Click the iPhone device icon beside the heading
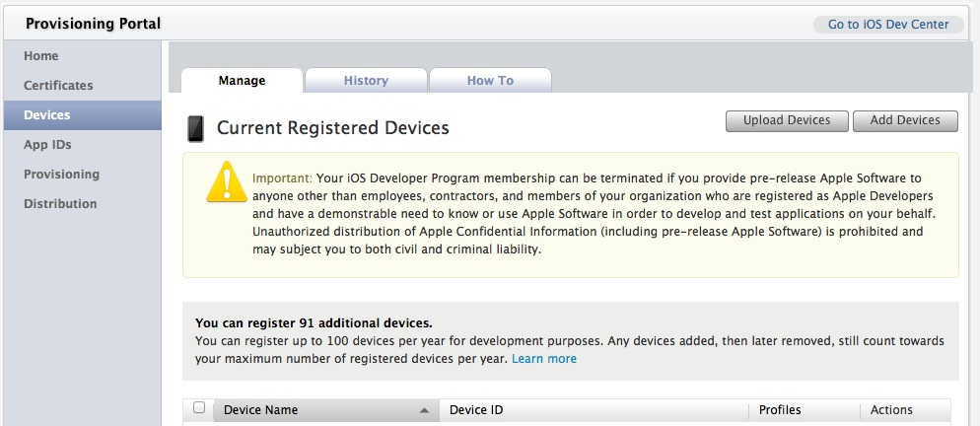The image size is (980, 426). point(195,129)
